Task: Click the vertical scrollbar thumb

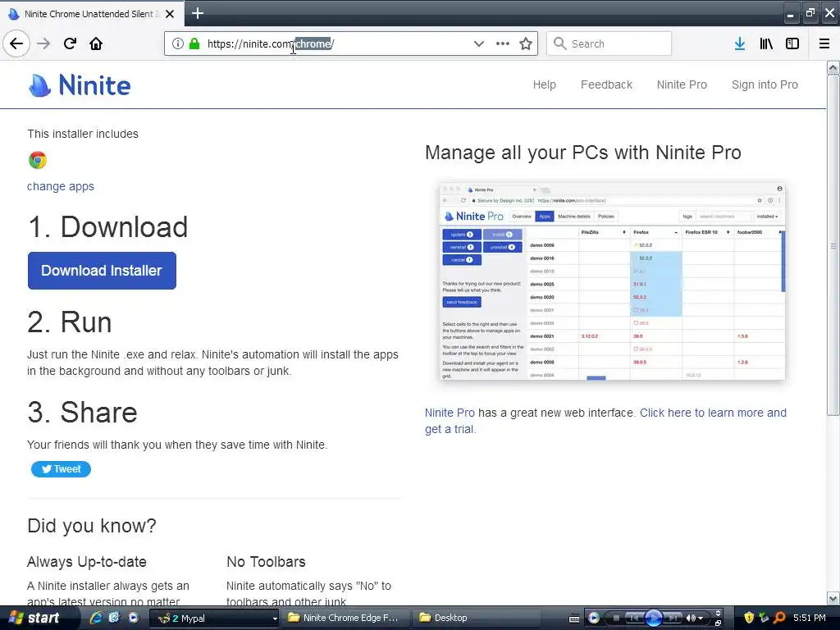Action: click(833, 244)
